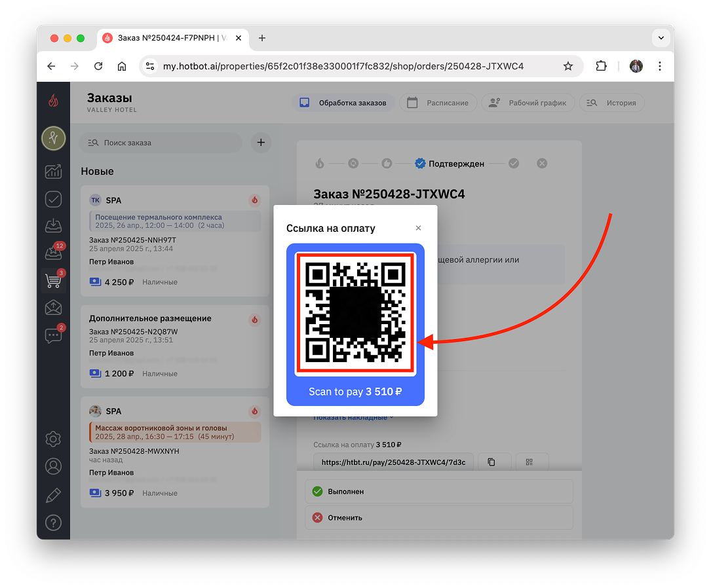Screen dimensions: 711x588
Task: Click flame icon on order №250428-MWXNYH
Action: tap(255, 411)
